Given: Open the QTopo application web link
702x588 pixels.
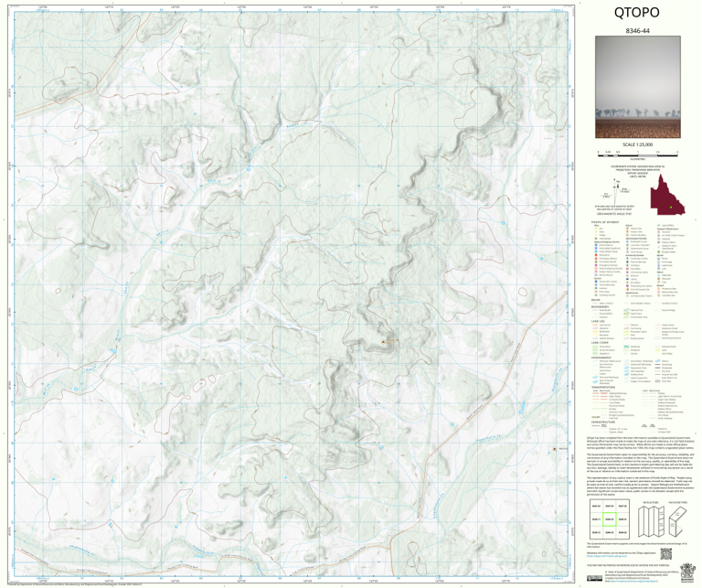Looking at the screenshot, I should coord(605,558).
